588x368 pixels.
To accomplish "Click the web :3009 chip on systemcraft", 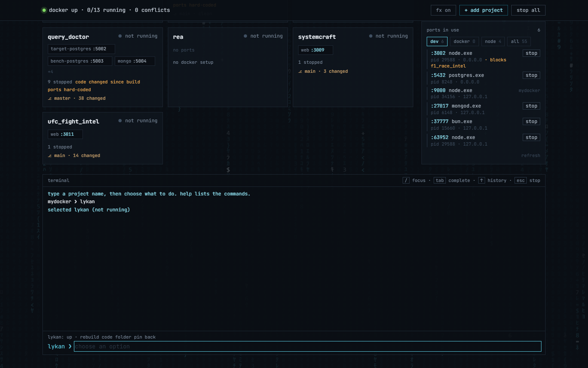I will 316,50.
